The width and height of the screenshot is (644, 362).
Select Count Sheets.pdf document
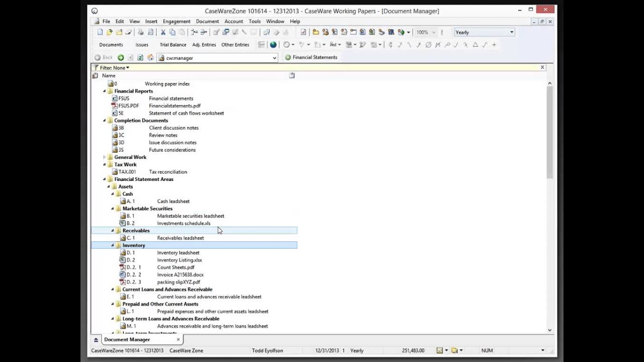click(x=176, y=267)
